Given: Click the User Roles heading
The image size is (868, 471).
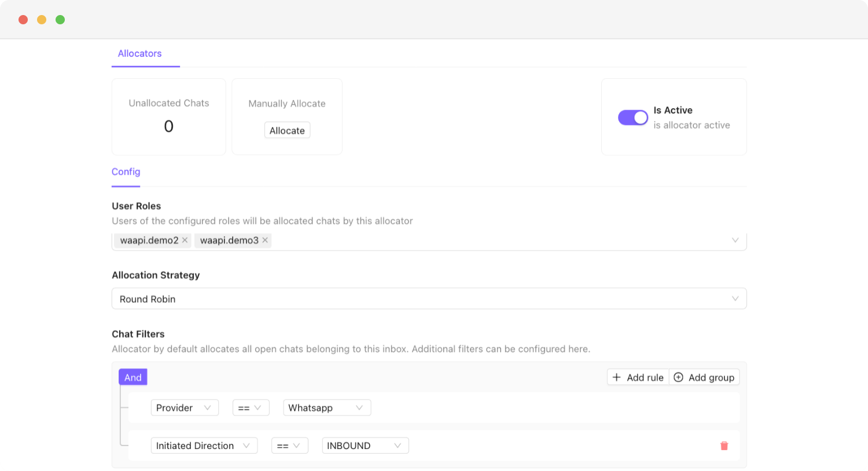Looking at the screenshot, I should tap(137, 206).
